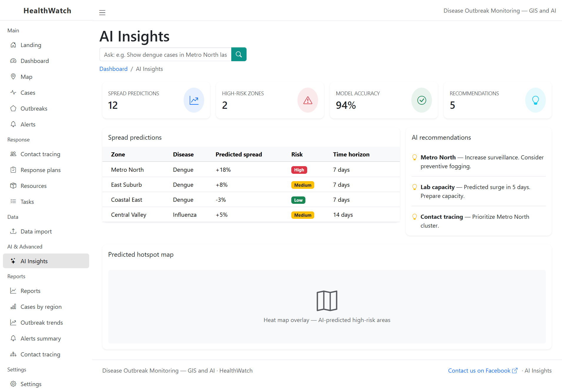Open Data import via upload icon
The image size is (562, 392).
(13, 231)
